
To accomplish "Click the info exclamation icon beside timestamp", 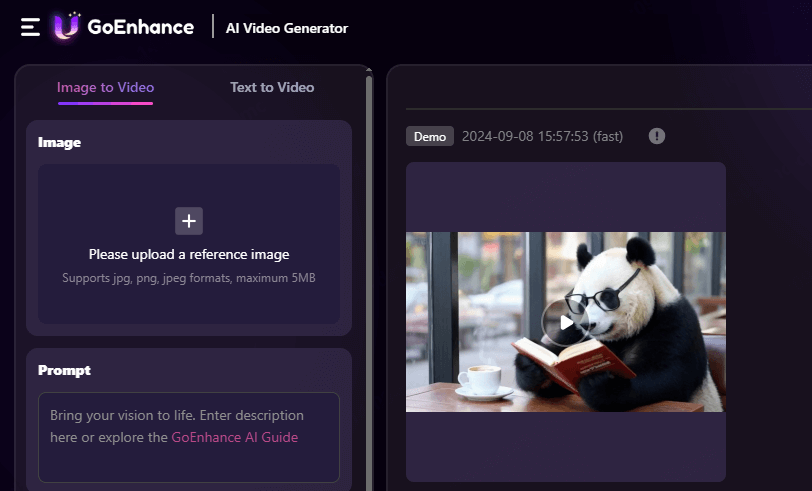I will click(x=657, y=136).
